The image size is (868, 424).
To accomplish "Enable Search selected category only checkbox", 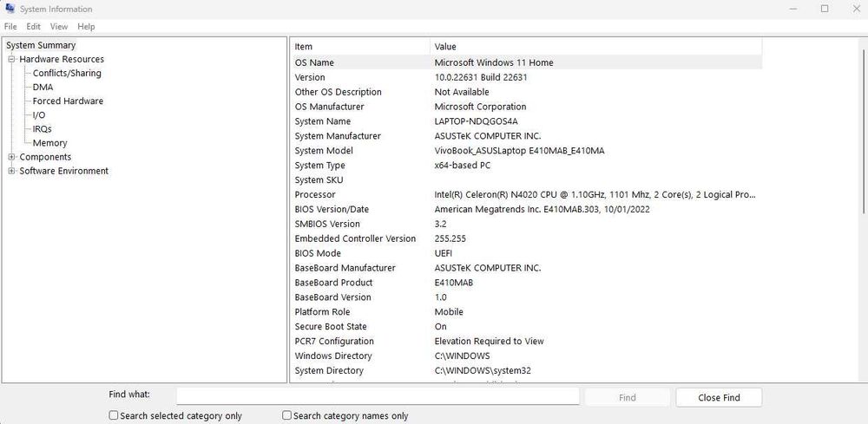I will pos(114,415).
